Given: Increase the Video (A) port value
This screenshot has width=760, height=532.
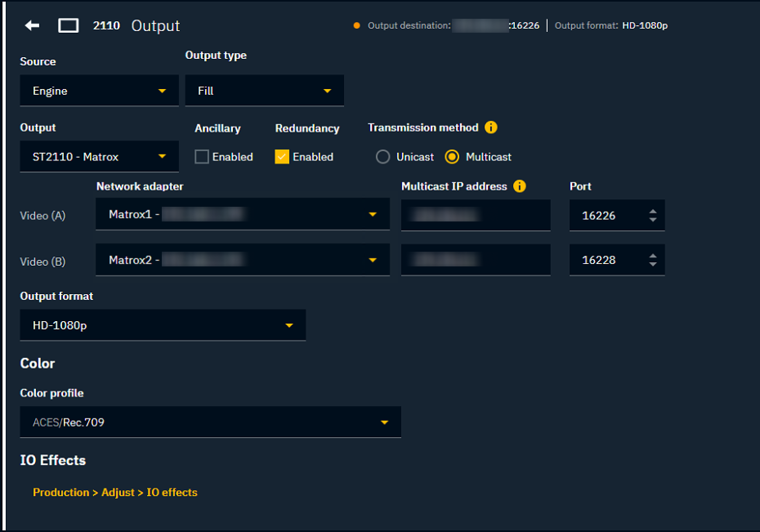Looking at the screenshot, I should 653,211.
